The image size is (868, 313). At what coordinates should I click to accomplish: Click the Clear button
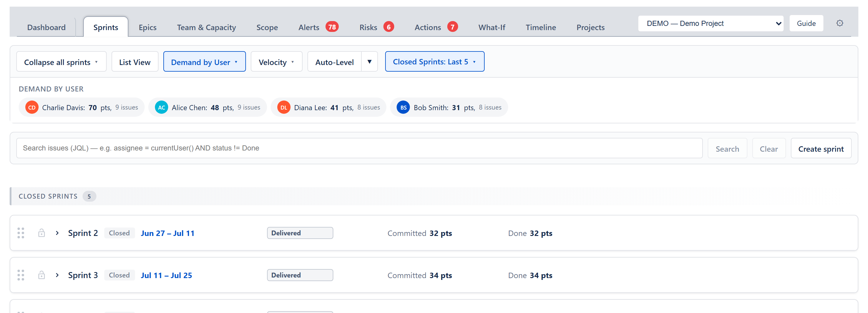pos(769,148)
